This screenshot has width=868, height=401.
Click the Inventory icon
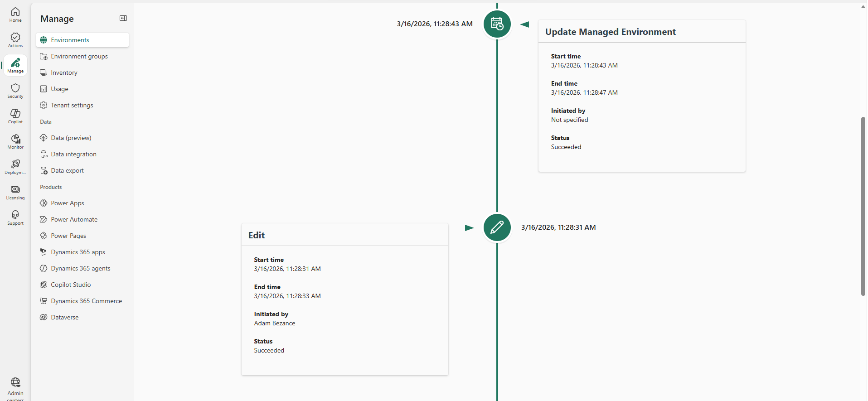pyautogui.click(x=44, y=72)
